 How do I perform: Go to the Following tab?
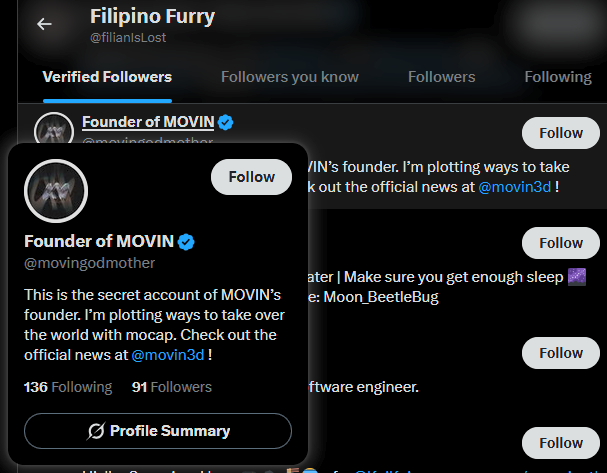point(557,77)
